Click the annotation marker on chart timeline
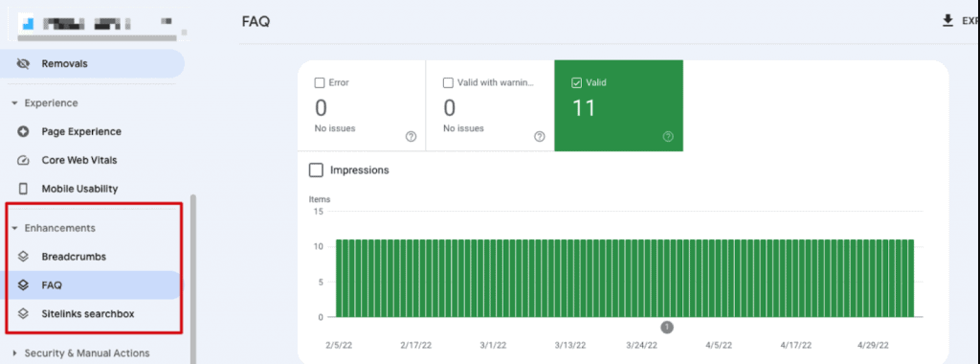The height and width of the screenshot is (364, 980). (x=667, y=327)
